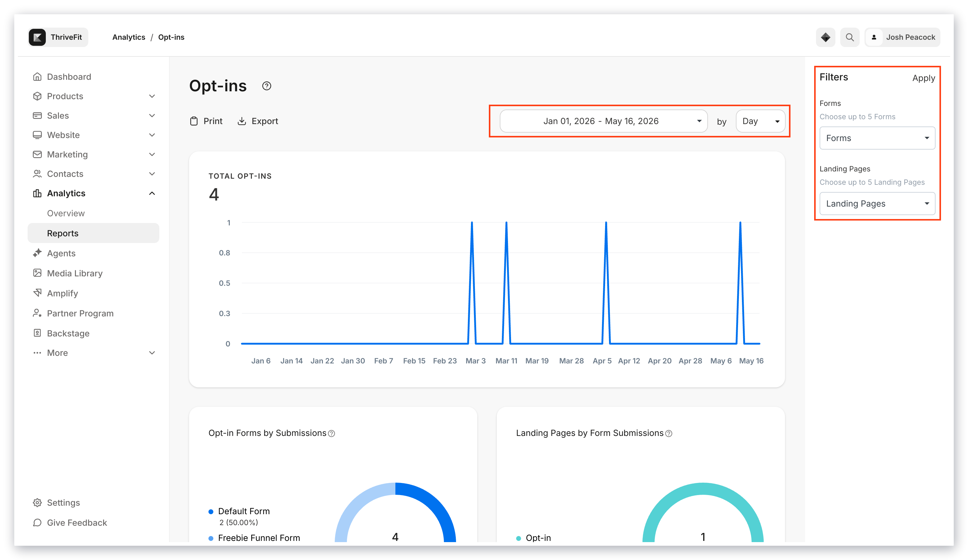Click the Print button label
The image size is (968, 560).
click(x=213, y=121)
